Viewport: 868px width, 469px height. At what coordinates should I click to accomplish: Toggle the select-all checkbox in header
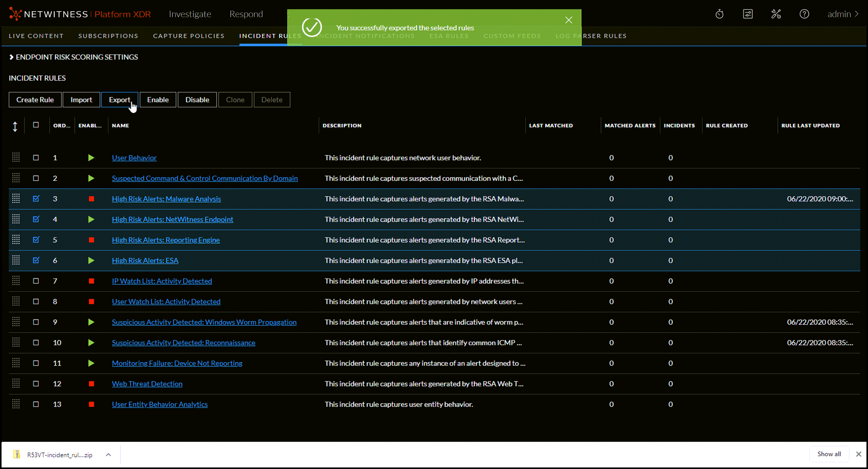36,125
